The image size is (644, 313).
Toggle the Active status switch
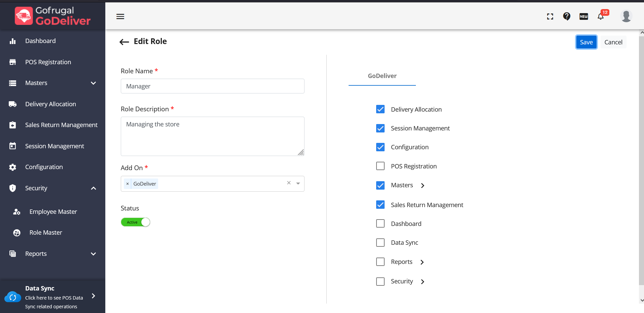[136, 222]
